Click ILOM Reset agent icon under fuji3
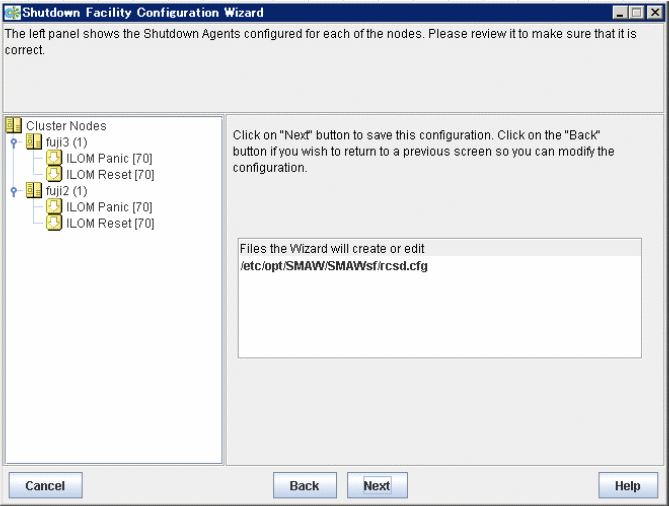Screen dimensions: 669x506 point(54,174)
